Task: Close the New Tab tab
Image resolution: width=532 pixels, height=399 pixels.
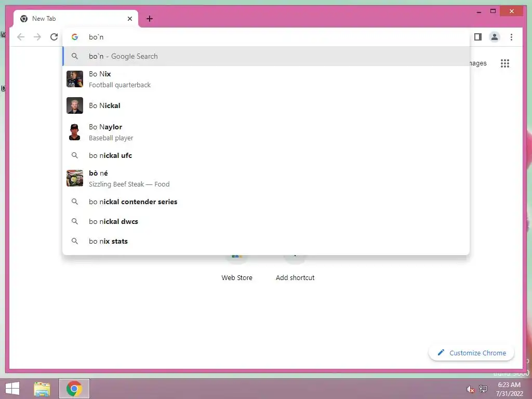Action: (x=129, y=19)
